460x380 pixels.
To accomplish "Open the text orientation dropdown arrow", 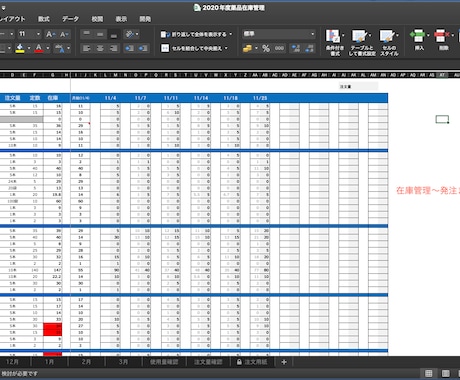I will pos(137,34).
